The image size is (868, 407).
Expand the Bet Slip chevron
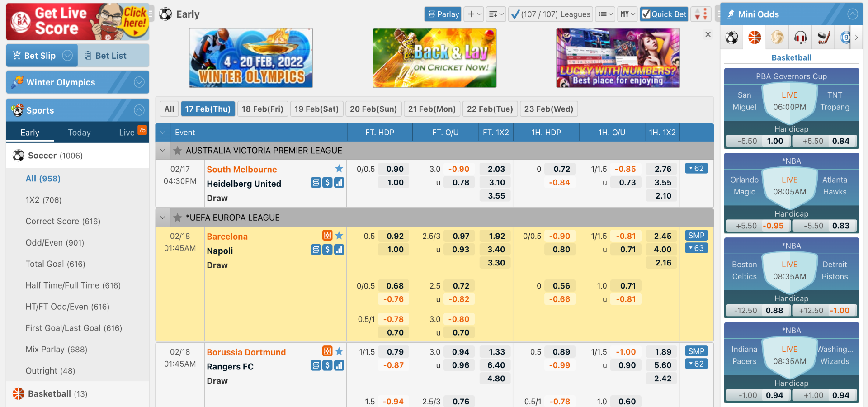tap(67, 55)
